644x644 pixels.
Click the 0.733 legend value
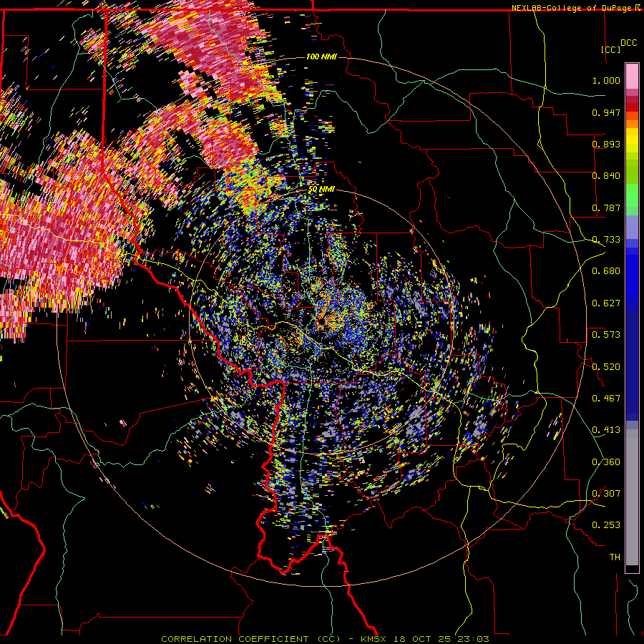click(x=606, y=240)
